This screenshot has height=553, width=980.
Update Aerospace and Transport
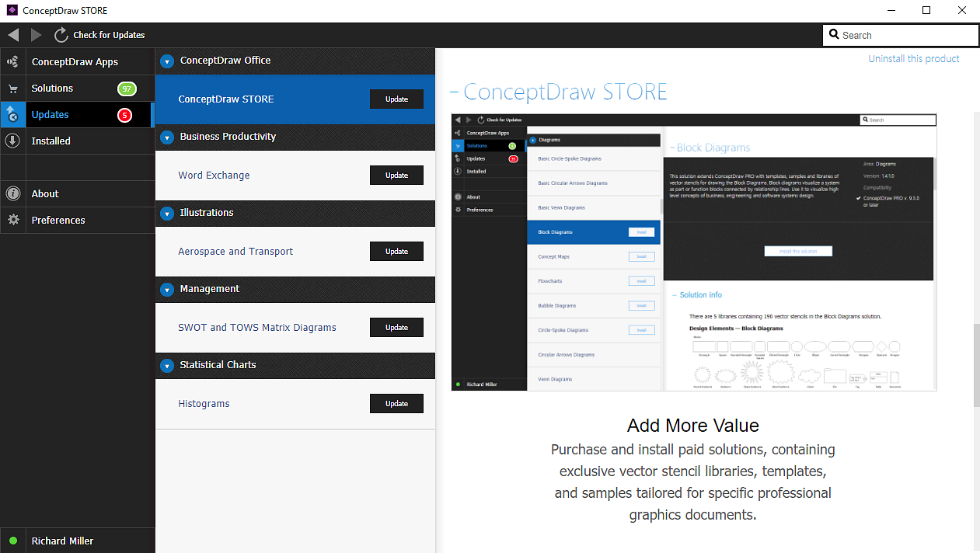point(396,252)
